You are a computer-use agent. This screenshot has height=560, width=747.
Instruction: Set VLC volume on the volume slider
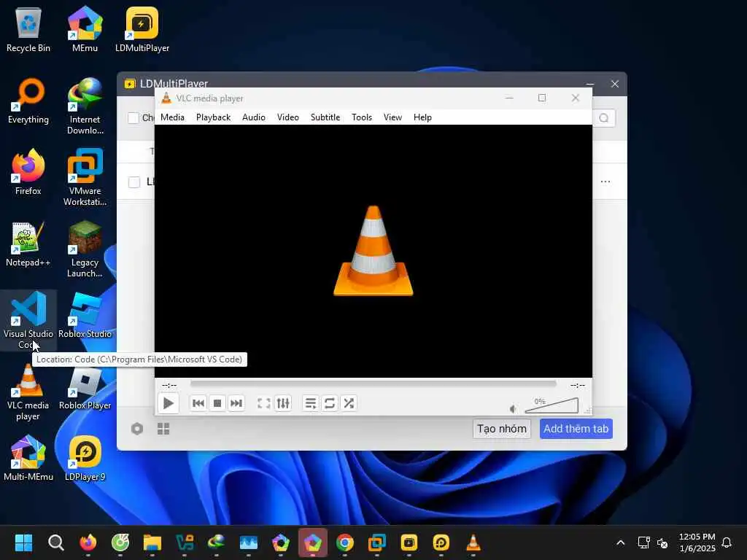(x=551, y=405)
